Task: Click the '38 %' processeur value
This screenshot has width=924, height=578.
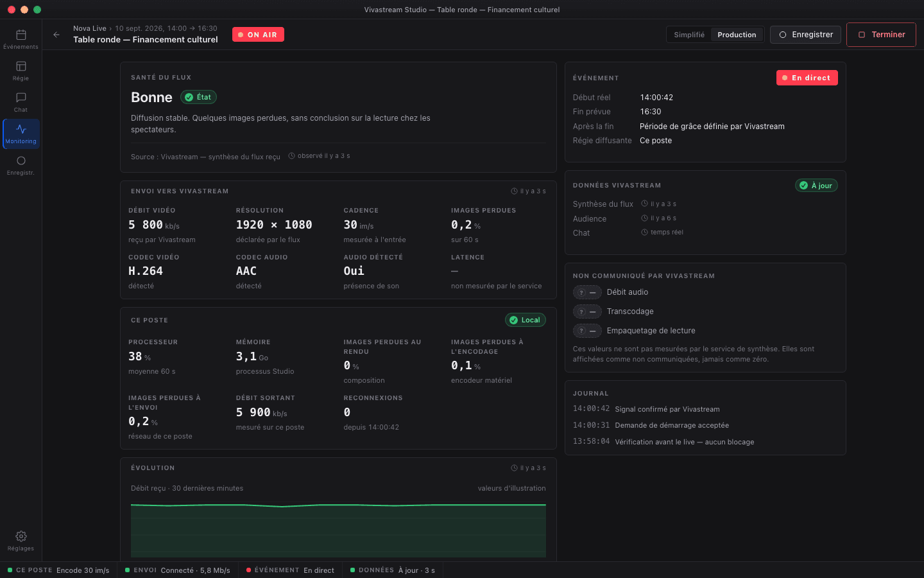Action: tap(140, 356)
